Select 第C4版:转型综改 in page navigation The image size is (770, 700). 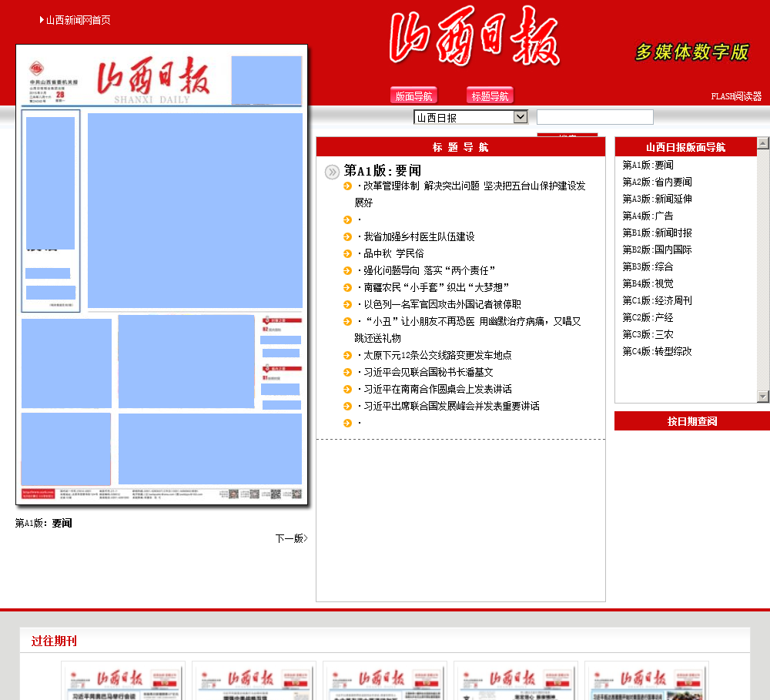coord(657,351)
